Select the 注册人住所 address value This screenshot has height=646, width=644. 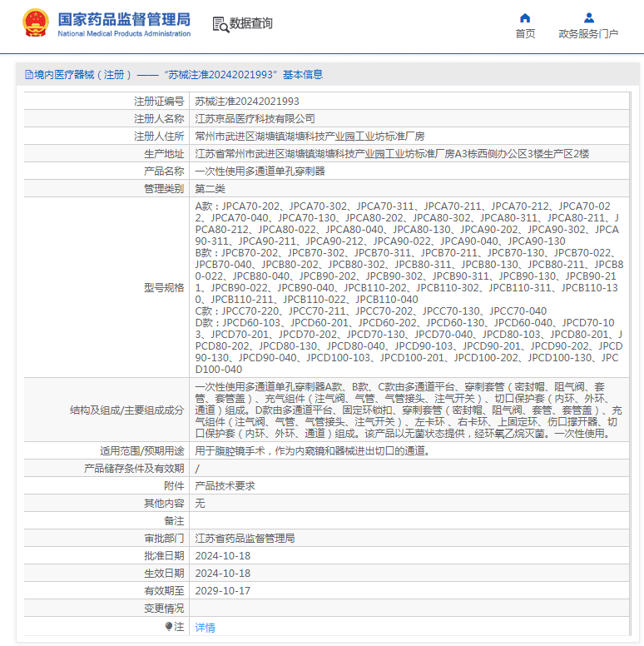pyautogui.click(x=310, y=137)
